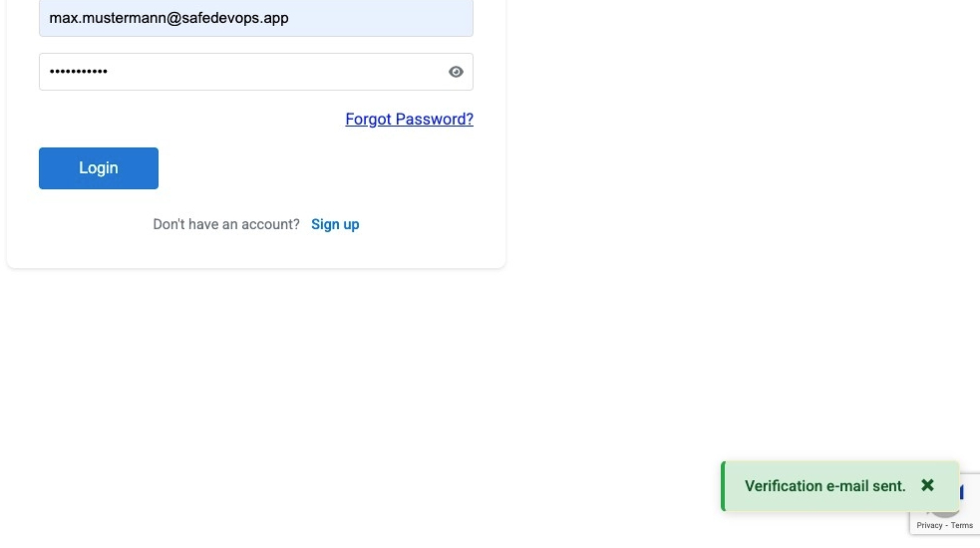This screenshot has width=980, height=548.
Task: Dismiss the verification e-mail notification
Action: pos(927,485)
